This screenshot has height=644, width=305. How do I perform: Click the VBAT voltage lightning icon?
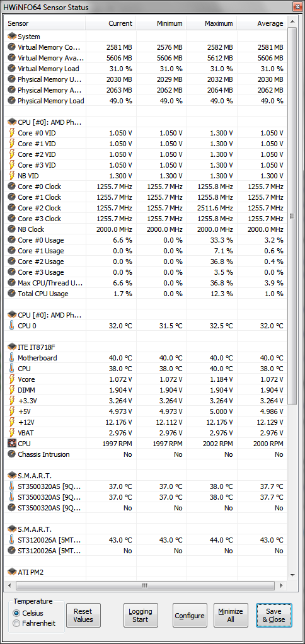[x=11, y=433]
